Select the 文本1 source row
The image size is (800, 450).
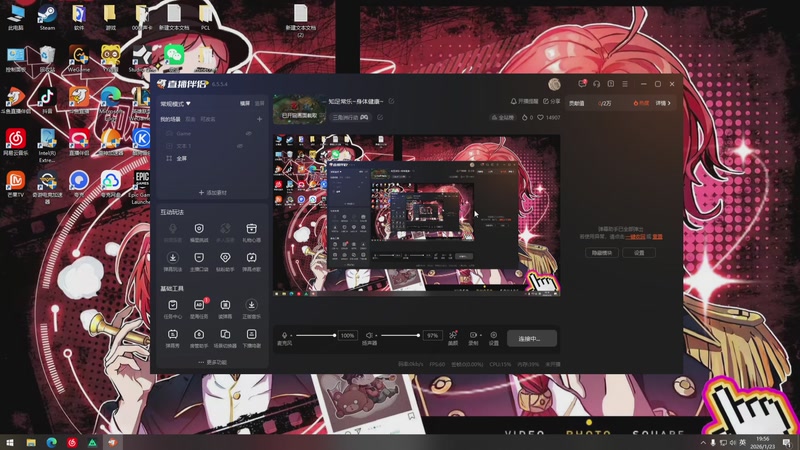[x=213, y=146]
